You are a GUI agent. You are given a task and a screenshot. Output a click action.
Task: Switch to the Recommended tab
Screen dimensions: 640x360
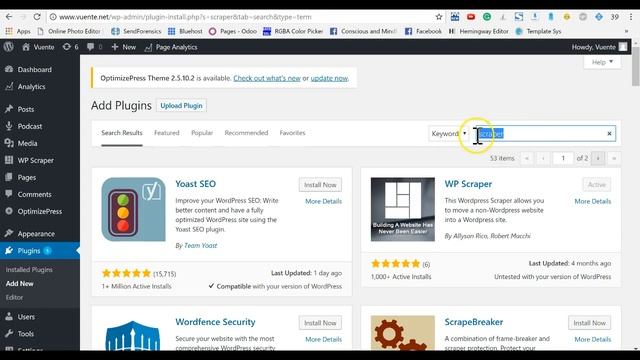coord(246,133)
